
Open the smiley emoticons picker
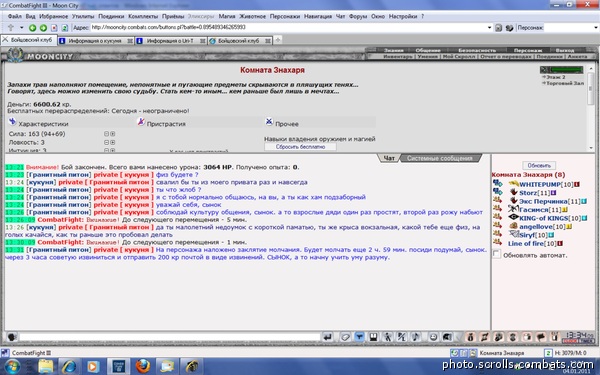(x=433, y=337)
